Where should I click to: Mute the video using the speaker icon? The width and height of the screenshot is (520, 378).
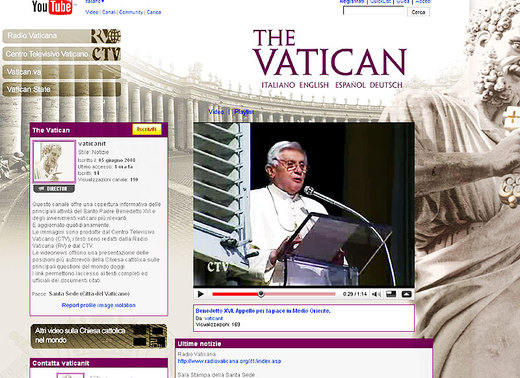click(x=376, y=294)
